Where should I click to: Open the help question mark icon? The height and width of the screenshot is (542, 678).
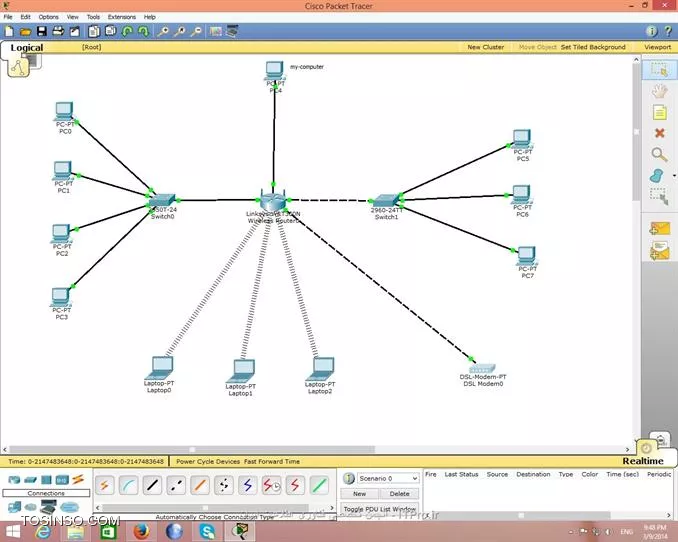(668, 31)
